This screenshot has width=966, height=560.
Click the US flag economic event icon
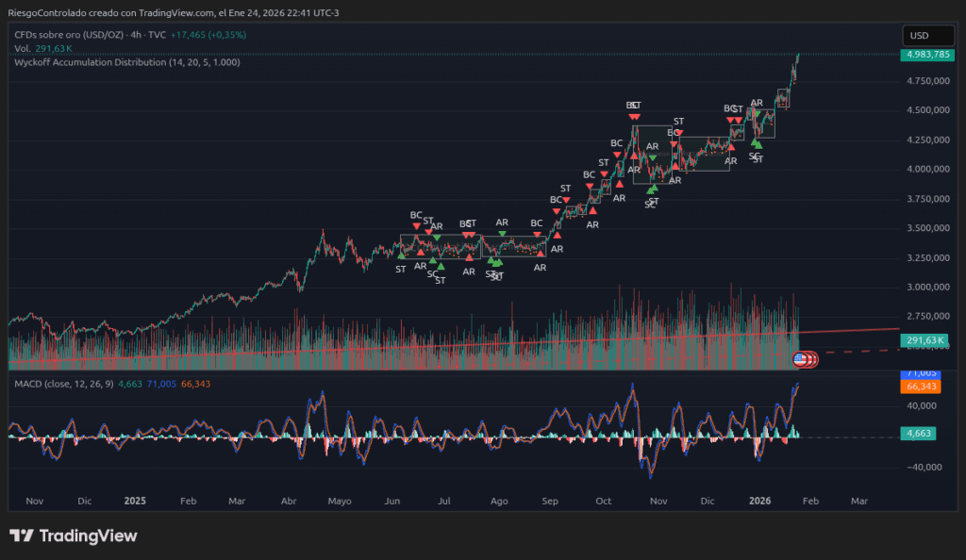coord(800,358)
